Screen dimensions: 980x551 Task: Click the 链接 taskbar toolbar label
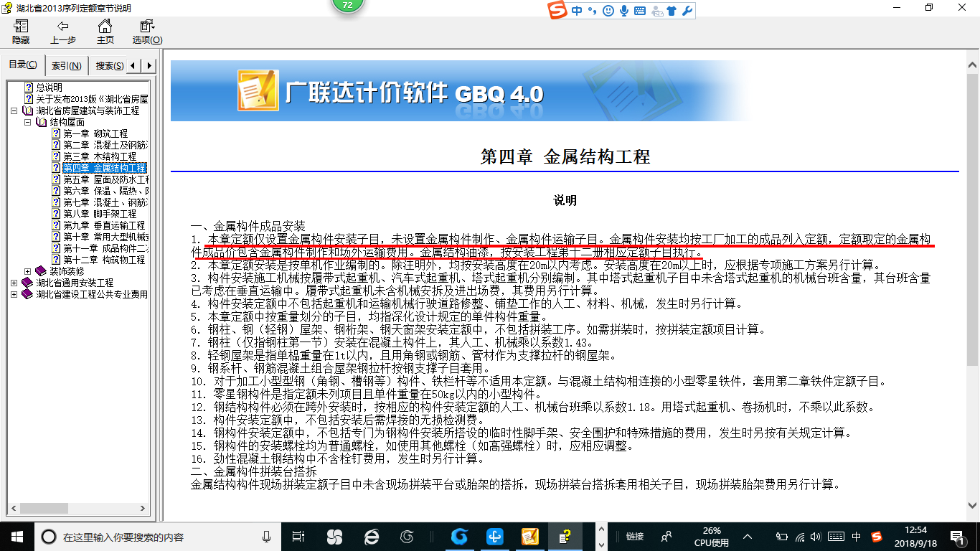click(635, 537)
